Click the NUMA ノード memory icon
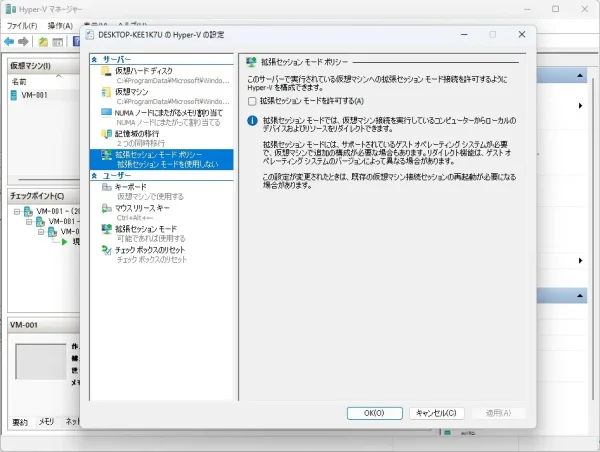600x452 pixels. pos(106,113)
